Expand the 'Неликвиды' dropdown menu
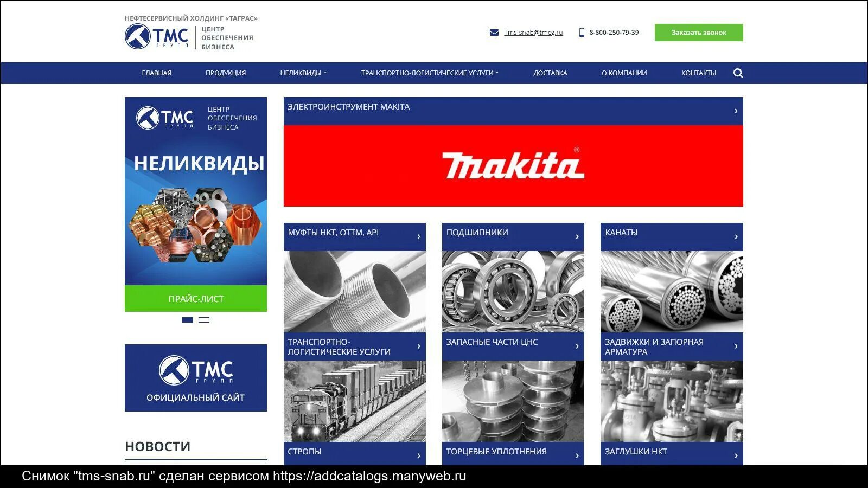868x488 pixels. pos(303,73)
